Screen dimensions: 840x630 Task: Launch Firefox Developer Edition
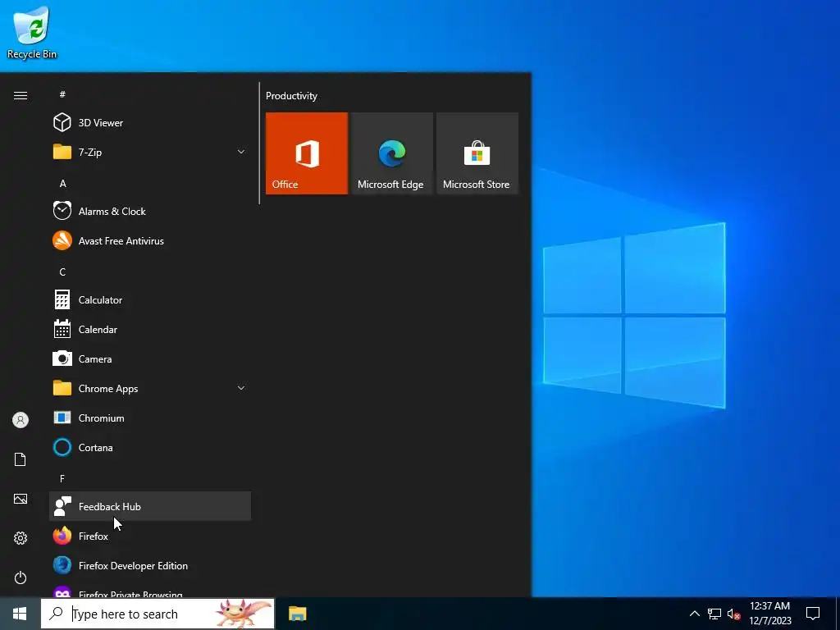point(150,566)
